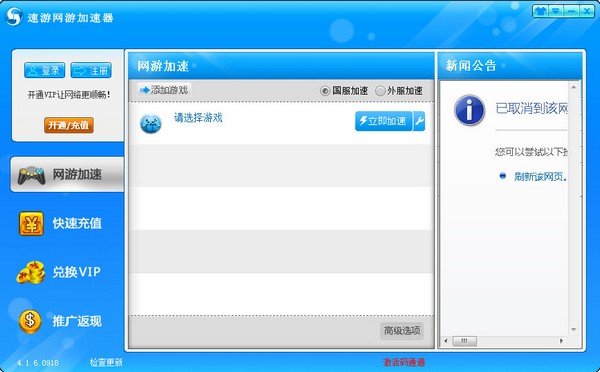
Task: Close the 速游网游加速器 window
Action: point(587,11)
